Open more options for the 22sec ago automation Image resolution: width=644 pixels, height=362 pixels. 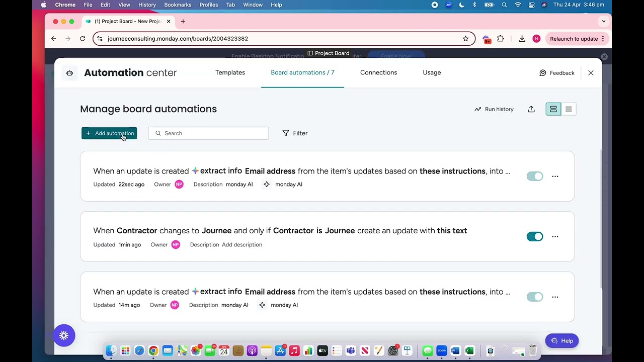click(x=555, y=176)
